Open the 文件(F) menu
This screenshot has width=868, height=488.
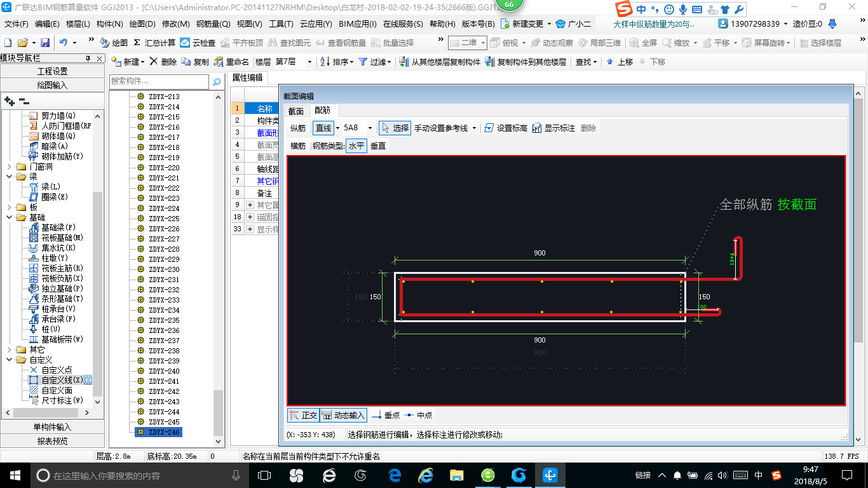coord(17,24)
